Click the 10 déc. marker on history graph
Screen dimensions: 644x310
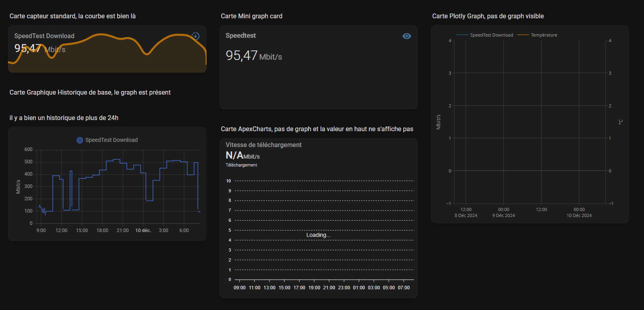[x=143, y=231]
